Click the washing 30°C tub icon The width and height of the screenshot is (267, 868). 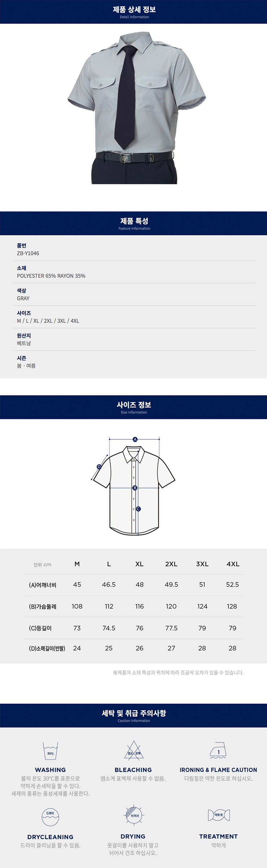click(x=50, y=751)
